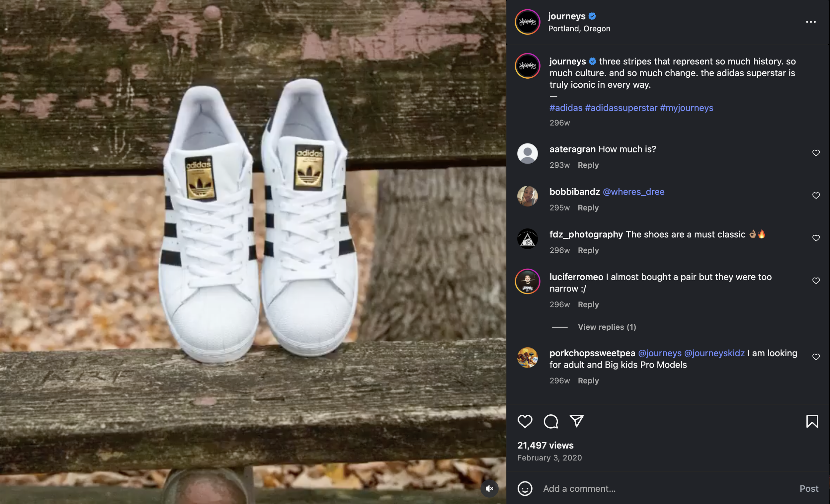Open emoji picker in comment box
Screen dimensions: 830x504
(x=525, y=488)
